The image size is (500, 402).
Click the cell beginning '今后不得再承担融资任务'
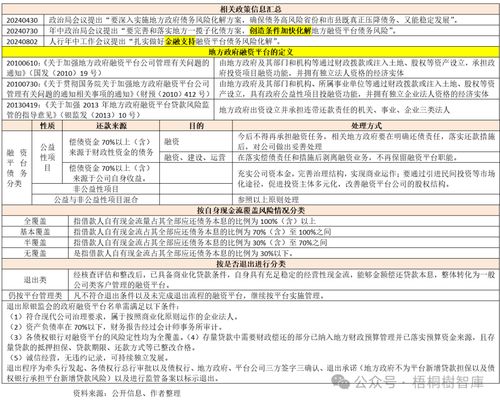click(x=366, y=142)
